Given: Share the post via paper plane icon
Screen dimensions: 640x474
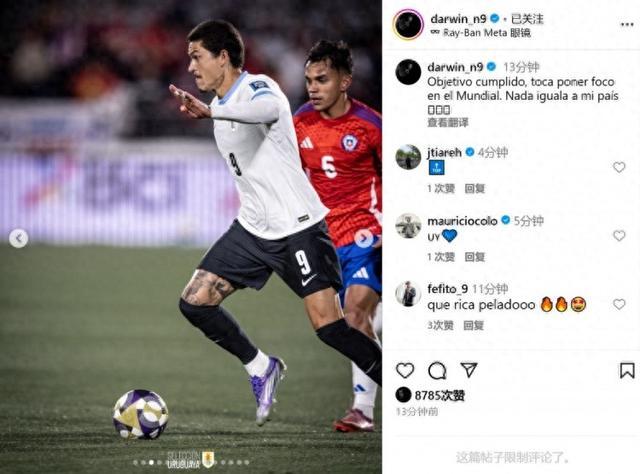Looking at the screenshot, I should pyautogui.click(x=469, y=369).
